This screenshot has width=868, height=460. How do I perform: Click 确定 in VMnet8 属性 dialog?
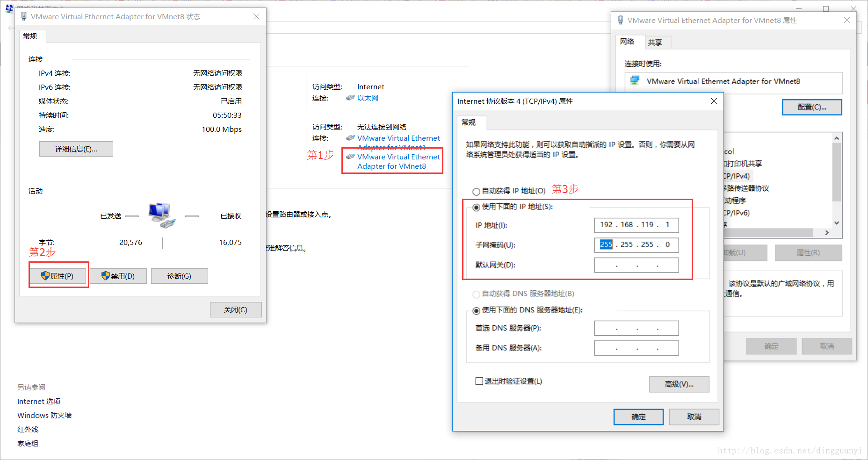pos(771,346)
